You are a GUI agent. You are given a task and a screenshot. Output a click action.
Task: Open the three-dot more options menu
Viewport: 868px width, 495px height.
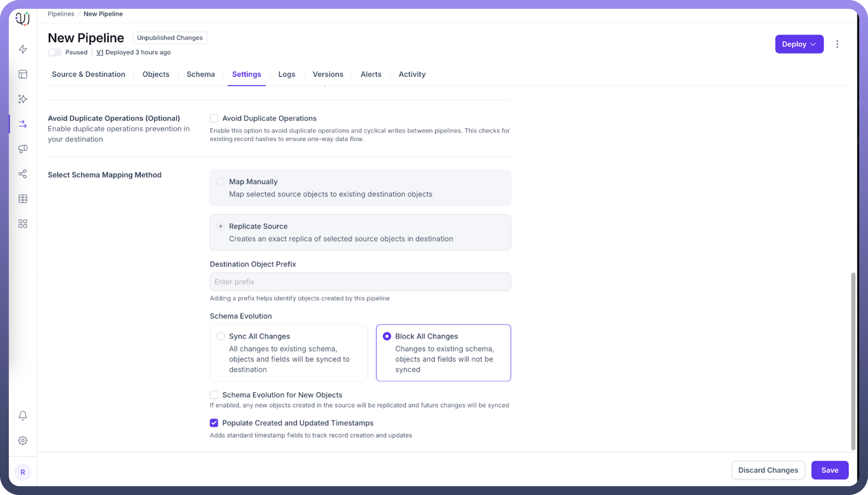click(837, 44)
